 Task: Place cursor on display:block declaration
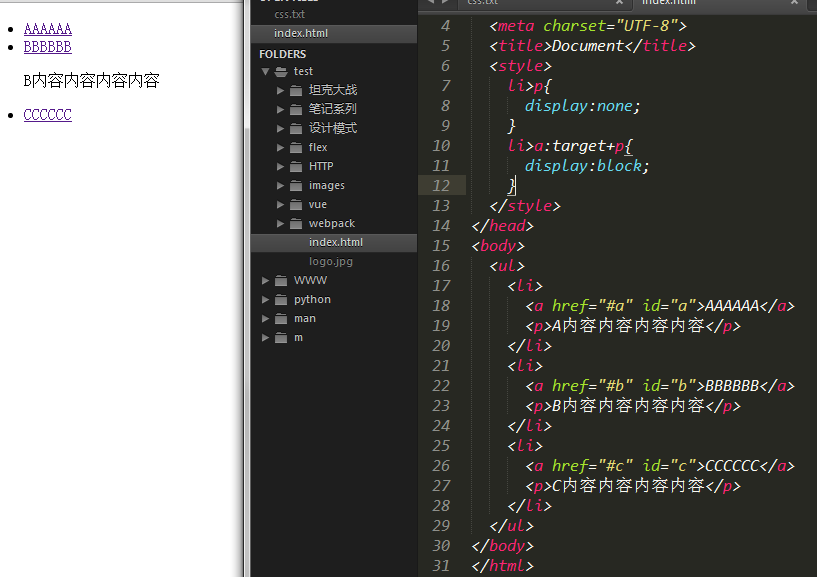tap(587, 166)
